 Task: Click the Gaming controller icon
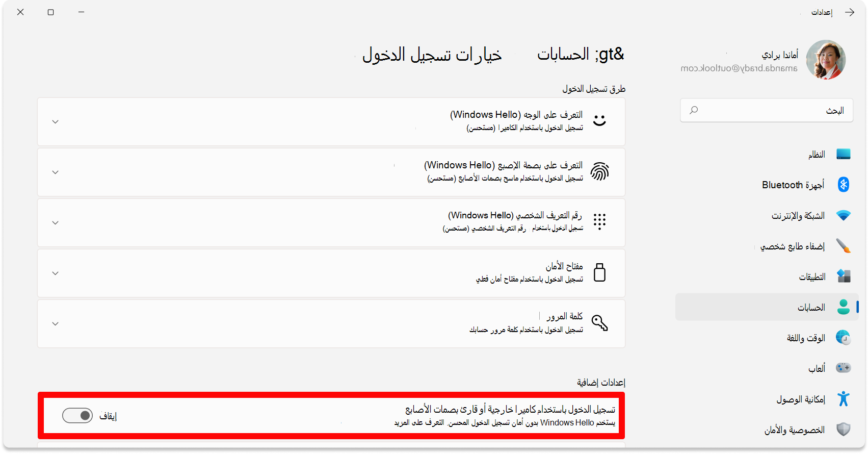pos(844,368)
